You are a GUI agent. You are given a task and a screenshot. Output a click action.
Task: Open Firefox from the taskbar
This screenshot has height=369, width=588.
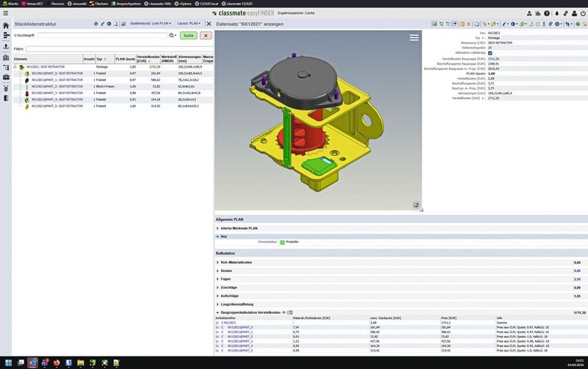point(57,362)
